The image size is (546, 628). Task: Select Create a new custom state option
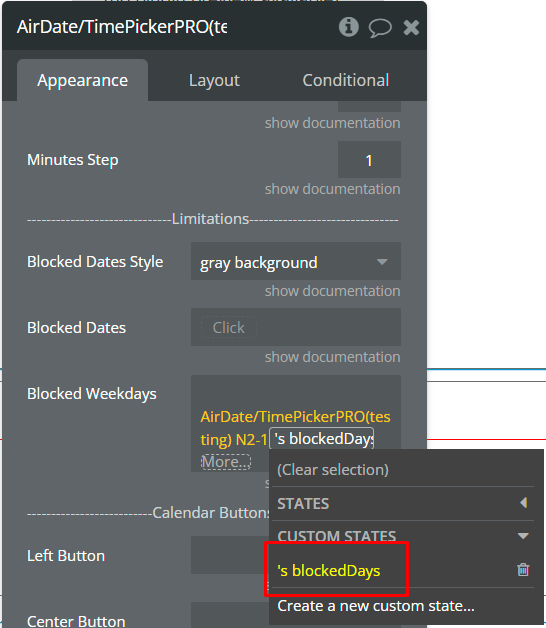click(375, 606)
